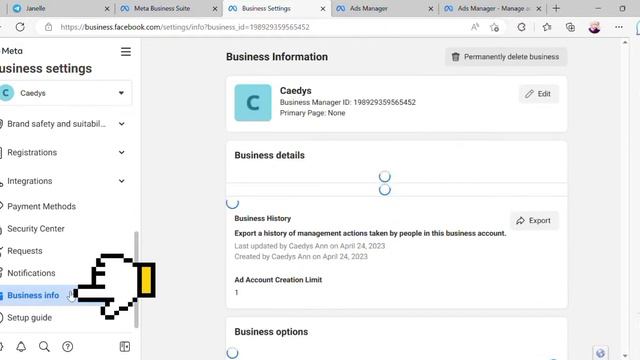The height and width of the screenshot is (360, 640).
Task: Expand the Integrations section
Action: 122,181
